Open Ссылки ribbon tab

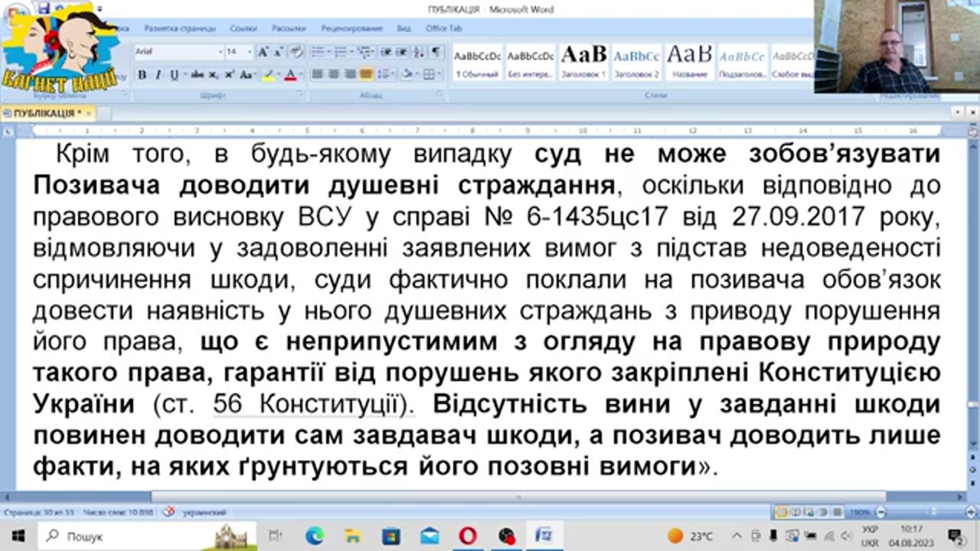[243, 28]
